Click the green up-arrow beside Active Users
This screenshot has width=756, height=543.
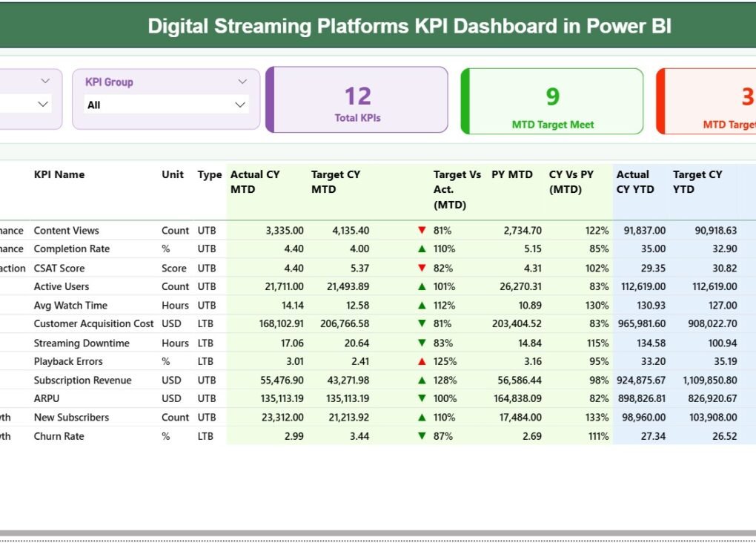422,286
